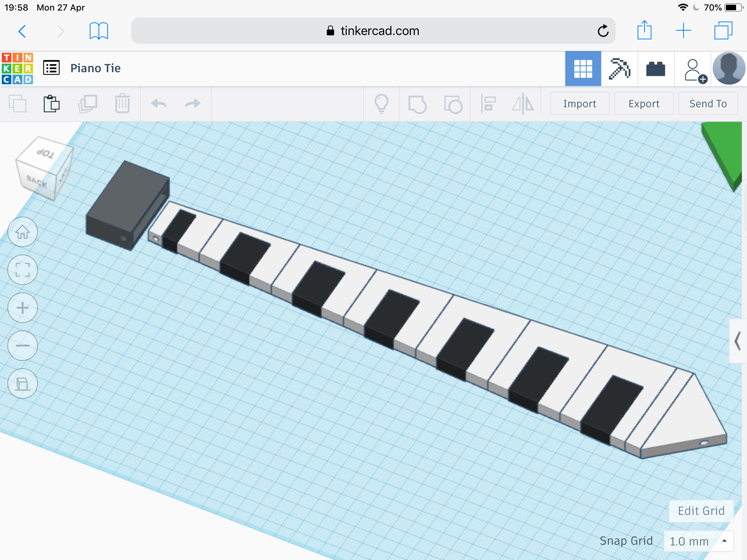Viewport: 747px width, 560px height.
Task: Open the Snap Grid 1.0 mm dropdown
Action: (x=698, y=541)
